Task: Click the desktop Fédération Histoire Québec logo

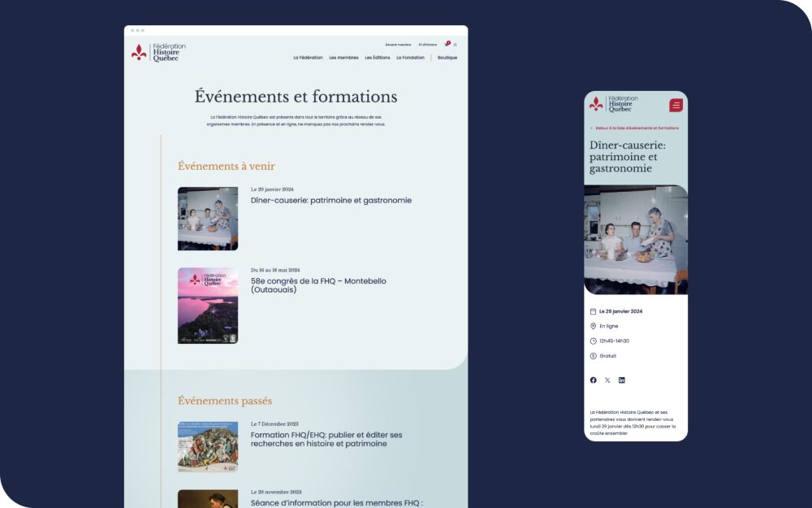Action: 158,52
